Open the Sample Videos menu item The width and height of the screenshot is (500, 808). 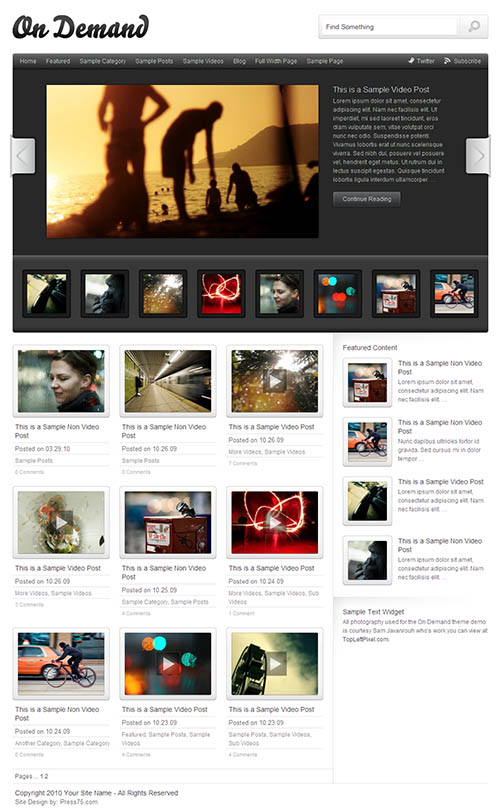203,61
